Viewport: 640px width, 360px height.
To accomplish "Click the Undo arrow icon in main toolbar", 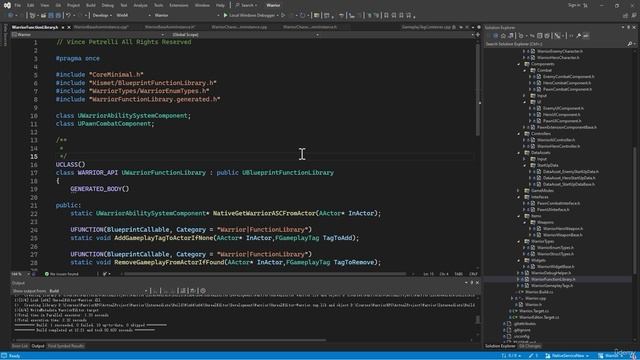I will [x=68, y=15].
